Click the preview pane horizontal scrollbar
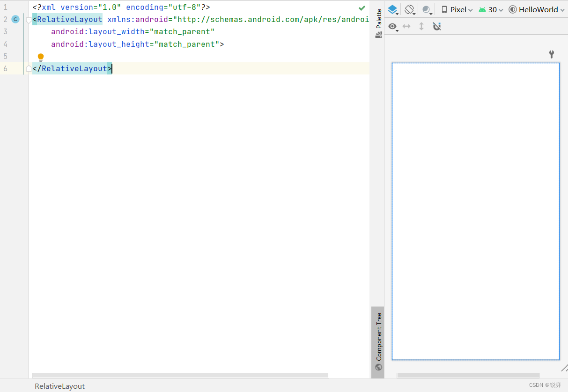This screenshot has width=568, height=392. (468, 376)
